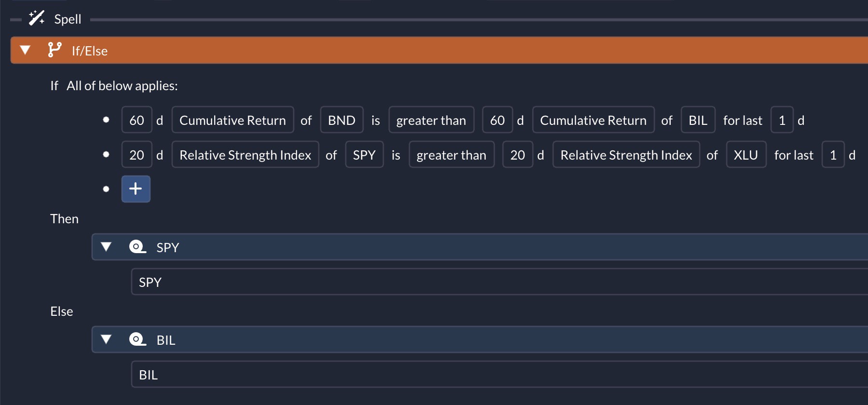Click the Else label

click(61, 311)
